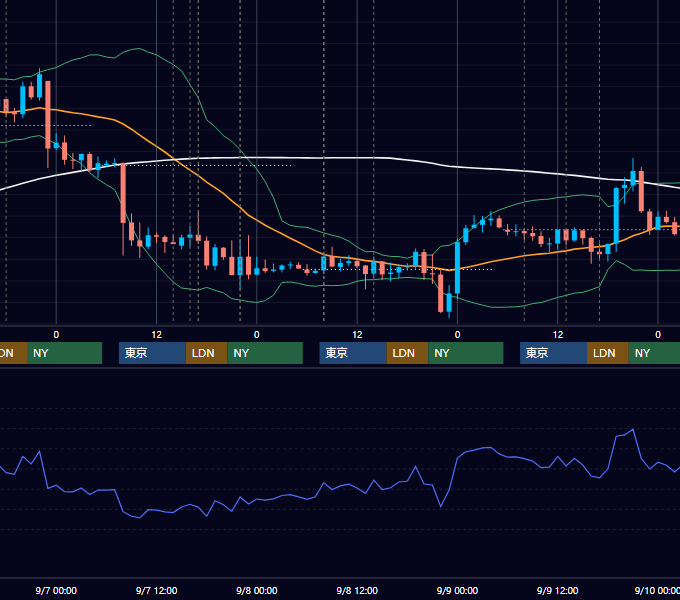The height and width of the screenshot is (600, 680).
Task: Click the 9/9 12:00 date label
Action: [x=557, y=590]
